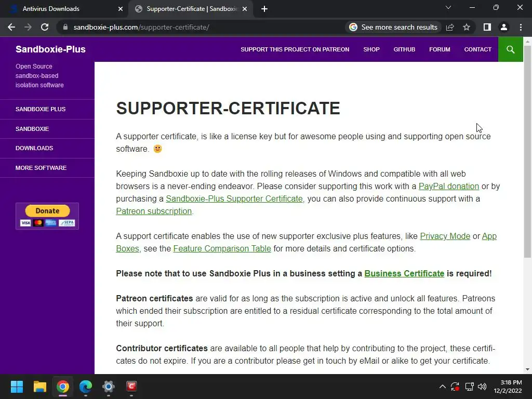
Task: Click Chrome icon in taskbar
Action: click(63, 387)
